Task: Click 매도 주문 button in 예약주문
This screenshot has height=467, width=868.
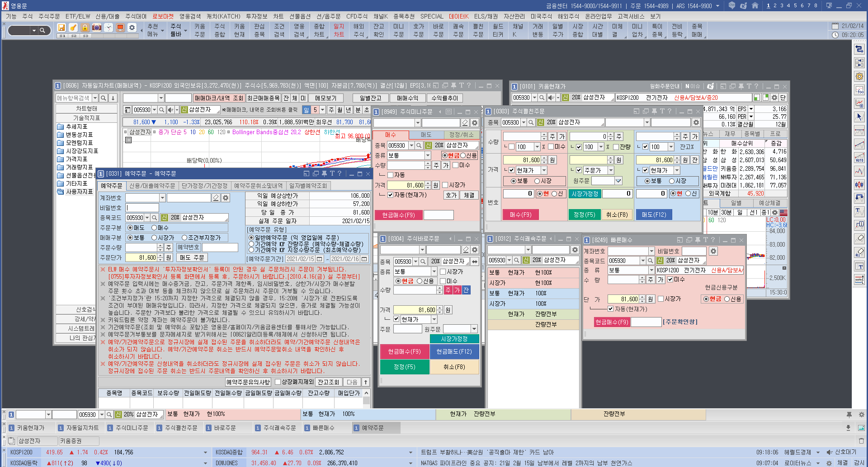Action: click(x=192, y=257)
